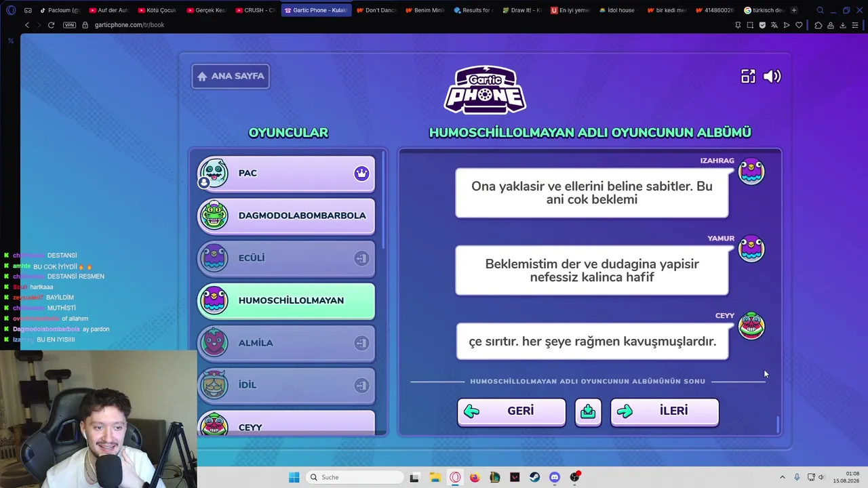Switch to the 'türkisch deu' Google tab
The width and height of the screenshot is (868, 488).
pyautogui.click(x=764, y=10)
